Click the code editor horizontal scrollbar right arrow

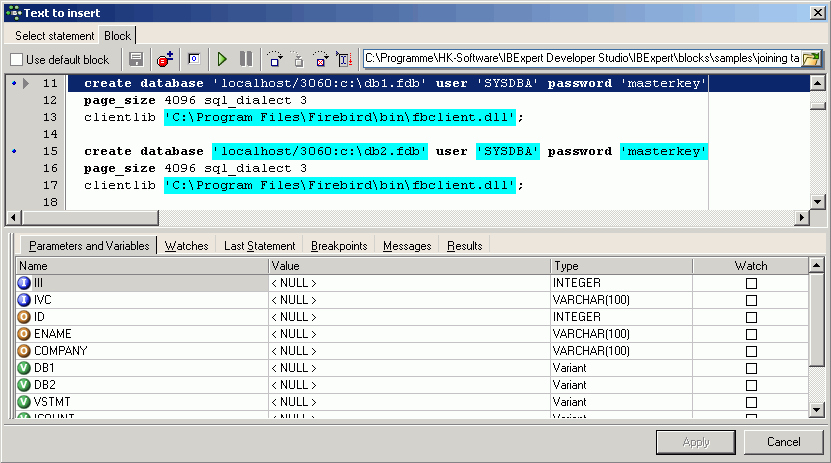click(801, 218)
